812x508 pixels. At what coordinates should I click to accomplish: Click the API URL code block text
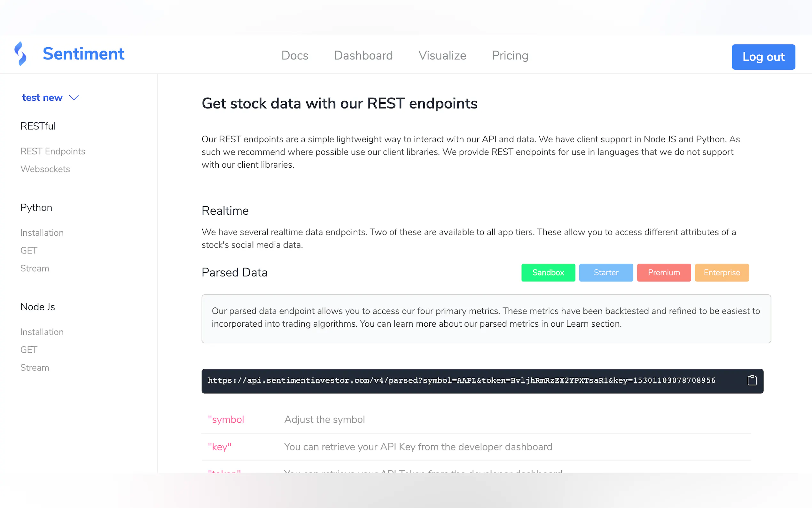pos(461,380)
